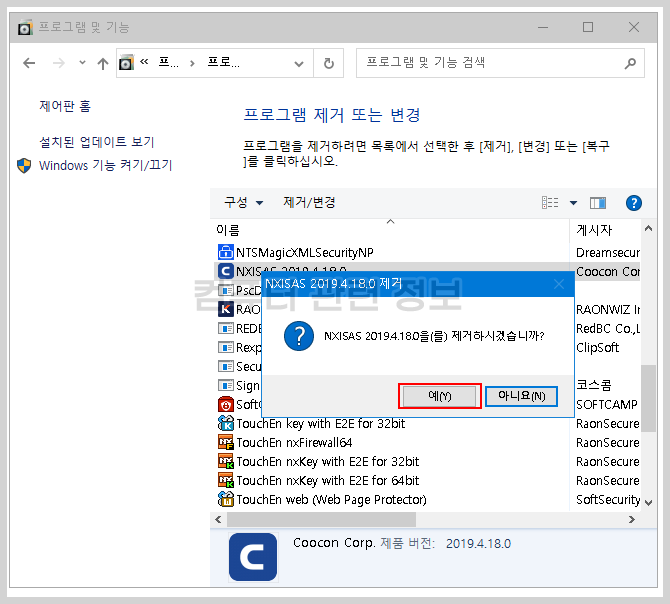
Task: Expand the address bar history dropdown
Action: coord(299,64)
